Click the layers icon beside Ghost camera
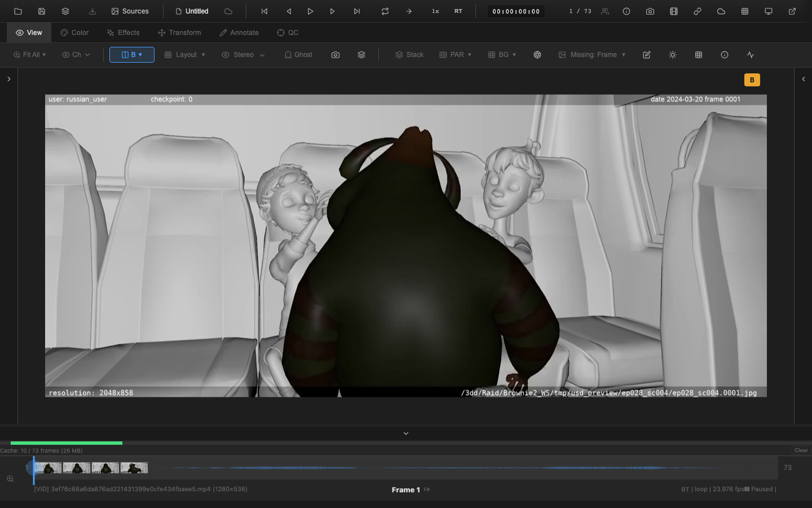This screenshot has width=812, height=508. [361, 55]
